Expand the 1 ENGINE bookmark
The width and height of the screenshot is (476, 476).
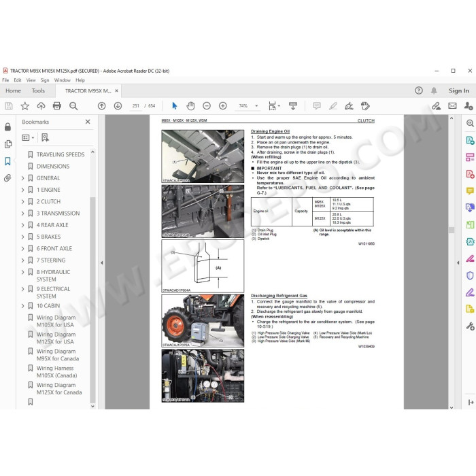coord(22,190)
